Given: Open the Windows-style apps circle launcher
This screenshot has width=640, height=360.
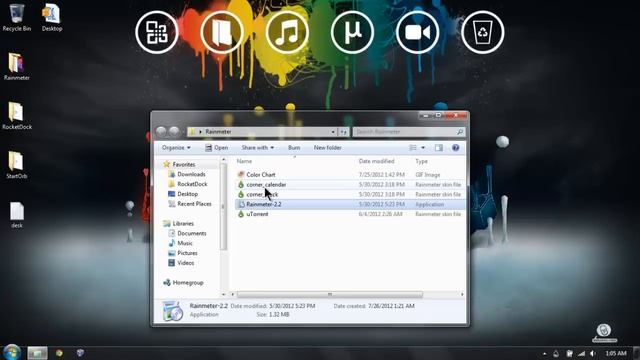Looking at the screenshot, I should [x=157, y=32].
